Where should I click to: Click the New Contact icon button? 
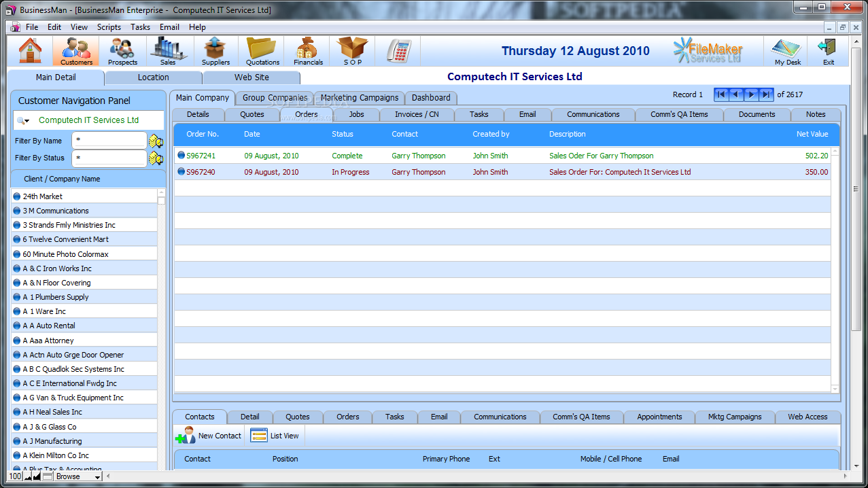pyautogui.click(x=209, y=436)
